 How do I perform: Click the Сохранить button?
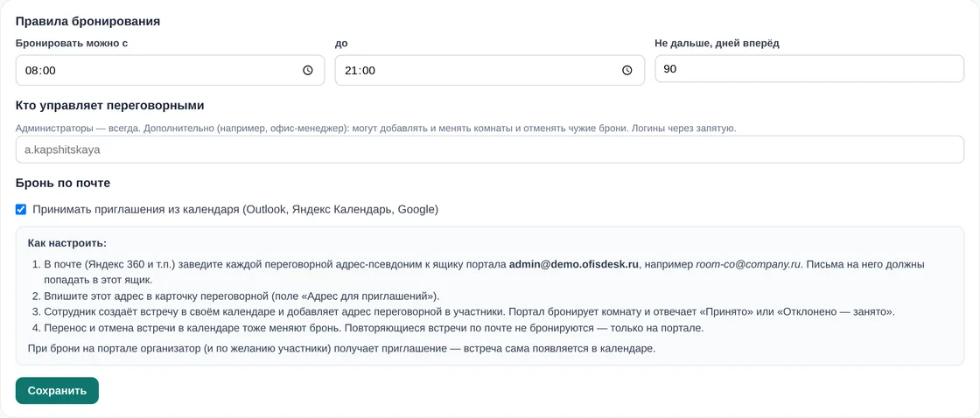tap(57, 391)
